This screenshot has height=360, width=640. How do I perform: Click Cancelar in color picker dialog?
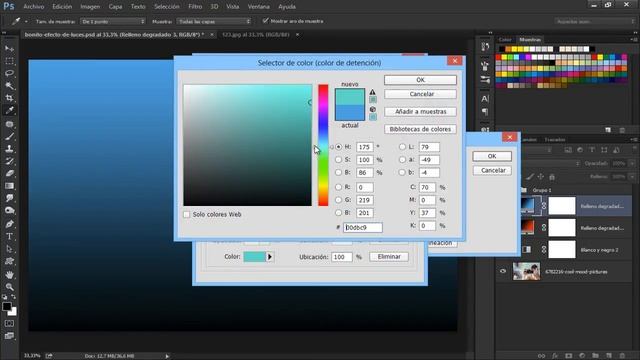tap(420, 94)
